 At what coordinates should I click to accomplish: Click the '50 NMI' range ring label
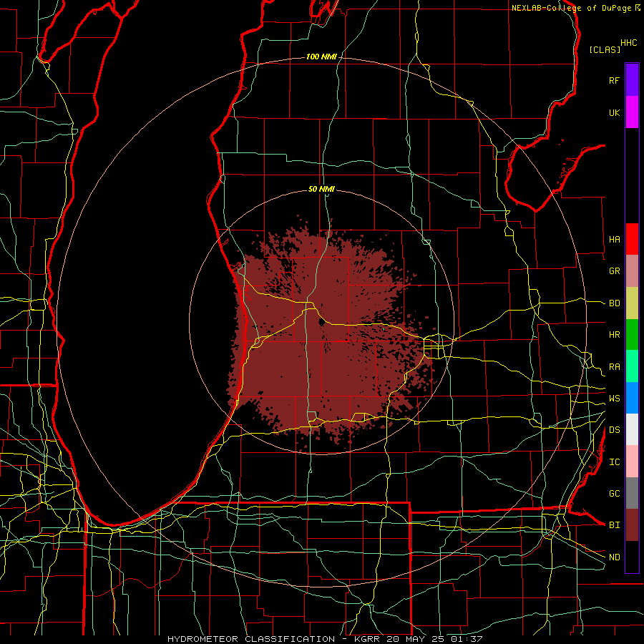pyautogui.click(x=321, y=190)
